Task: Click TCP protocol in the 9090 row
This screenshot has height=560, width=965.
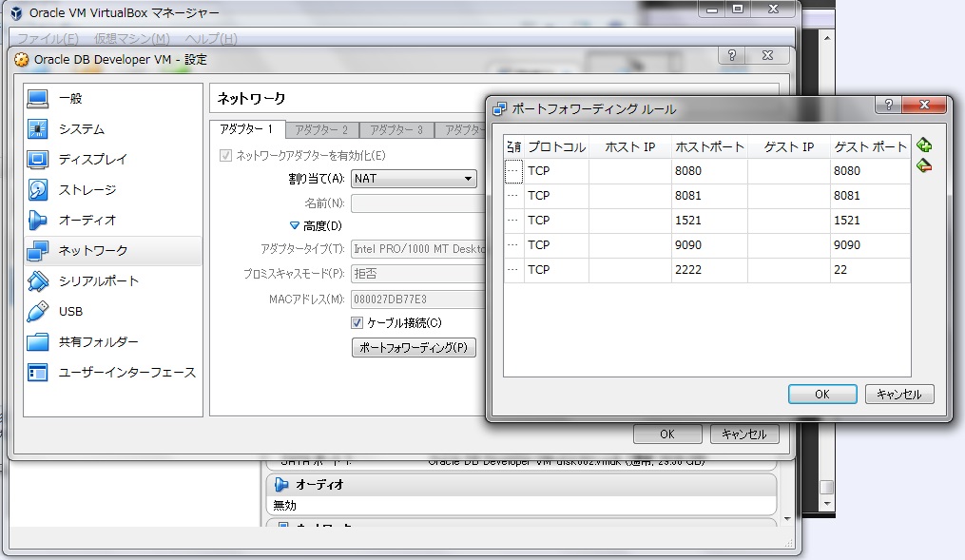Action: [x=556, y=245]
